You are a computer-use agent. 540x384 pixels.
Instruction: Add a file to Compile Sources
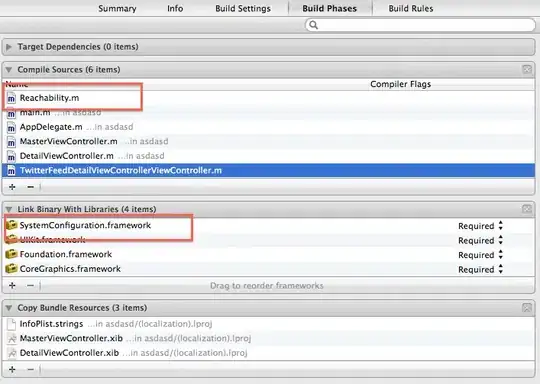12,187
